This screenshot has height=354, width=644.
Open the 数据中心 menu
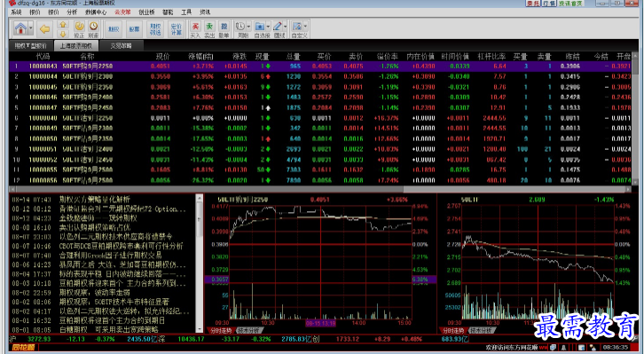pyautogui.click(x=96, y=12)
